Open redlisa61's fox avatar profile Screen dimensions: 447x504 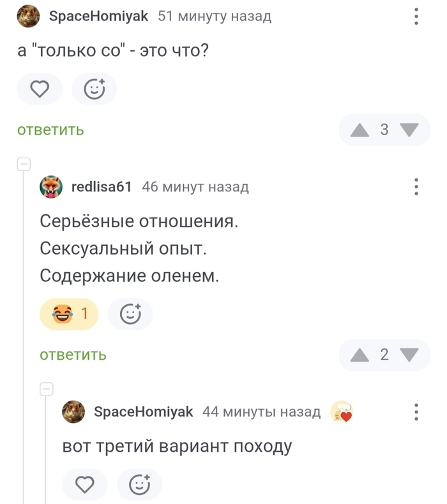pos(52,187)
